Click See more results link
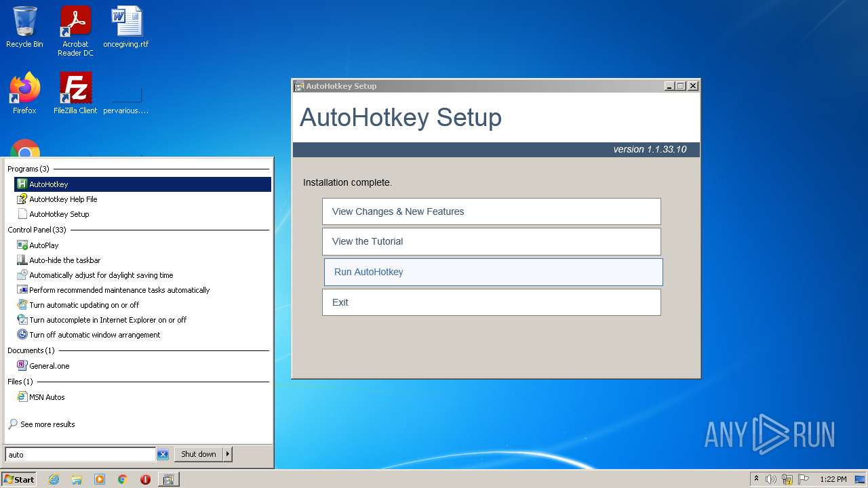 coord(47,424)
